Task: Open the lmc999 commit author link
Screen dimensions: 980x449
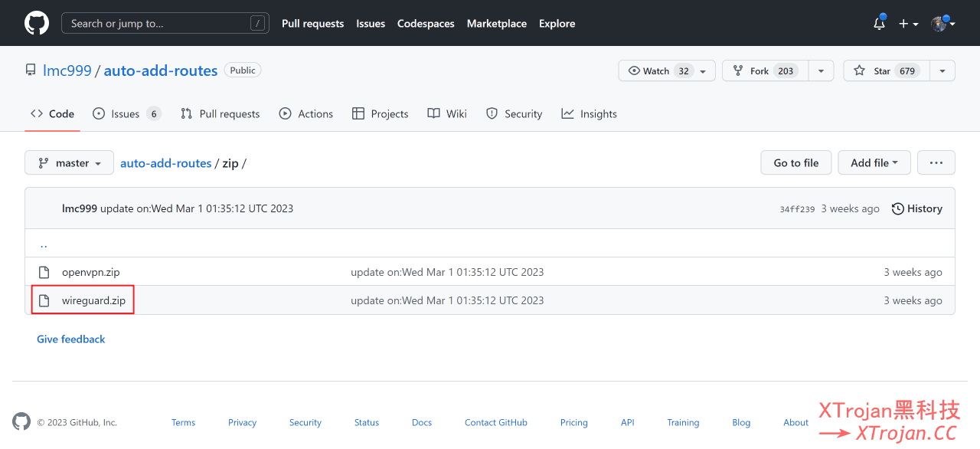Action: (x=80, y=208)
